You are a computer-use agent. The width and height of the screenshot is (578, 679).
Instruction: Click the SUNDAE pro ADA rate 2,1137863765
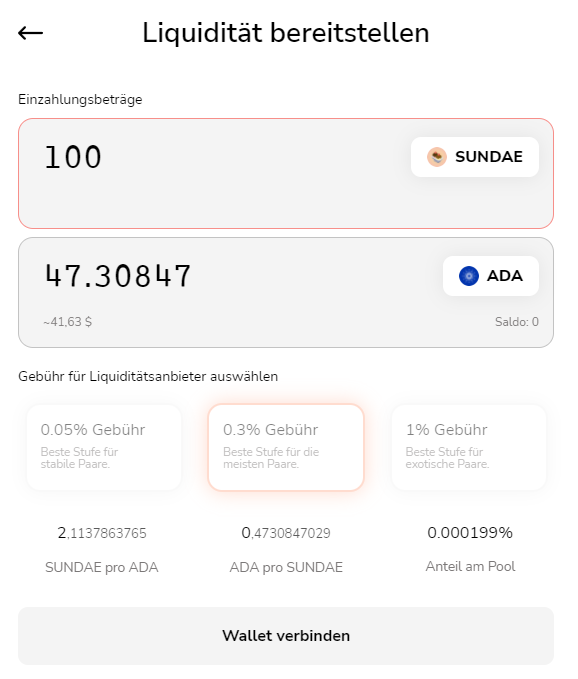[102, 533]
